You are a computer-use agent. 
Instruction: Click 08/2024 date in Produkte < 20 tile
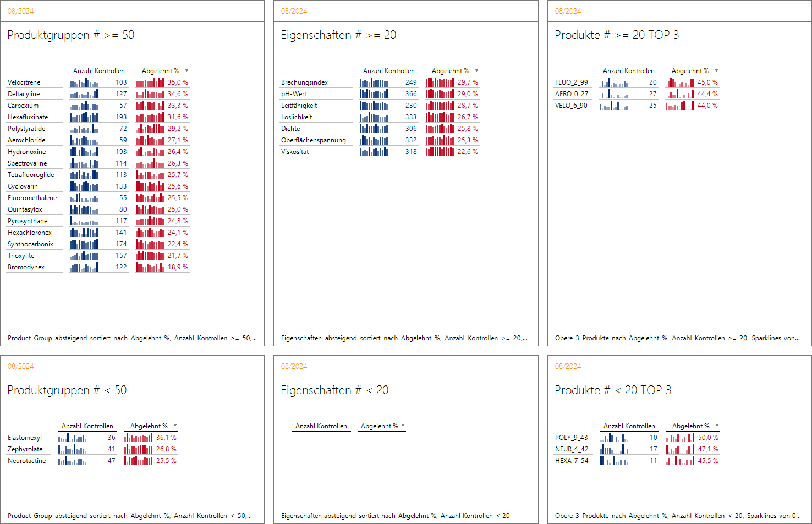568,366
